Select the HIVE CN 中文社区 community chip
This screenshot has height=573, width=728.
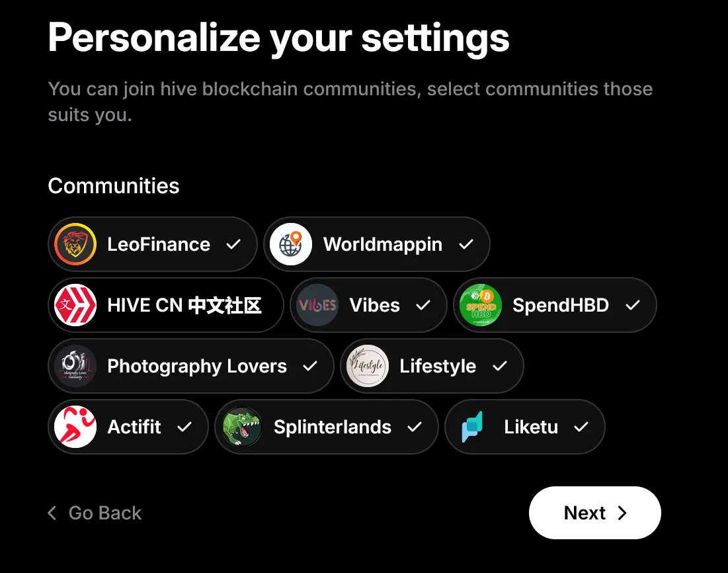[166, 305]
